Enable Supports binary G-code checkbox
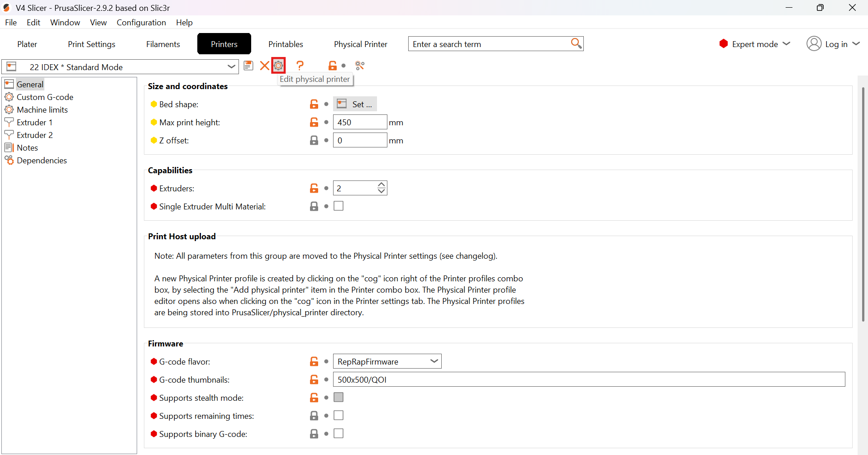 pyautogui.click(x=339, y=433)
